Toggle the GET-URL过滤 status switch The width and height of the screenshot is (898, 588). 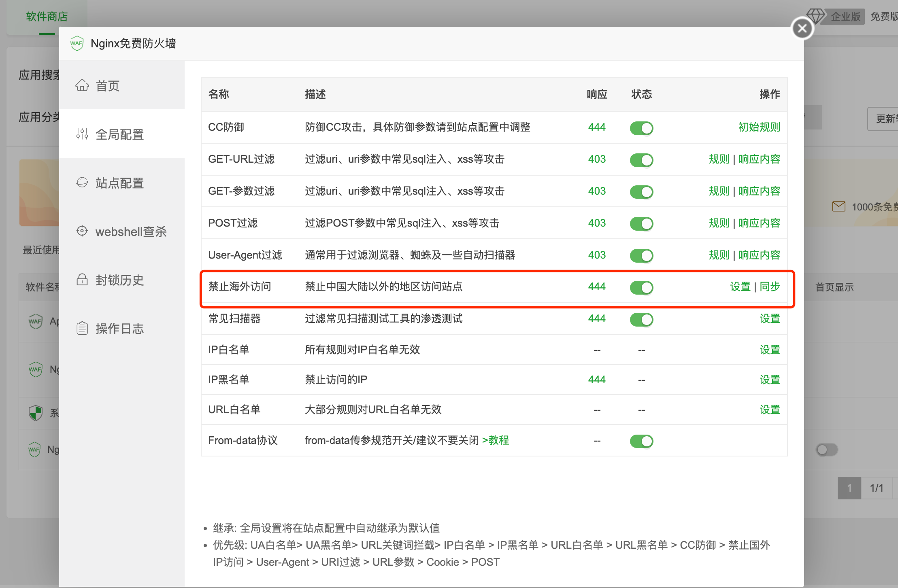click(x=642, y=160)
